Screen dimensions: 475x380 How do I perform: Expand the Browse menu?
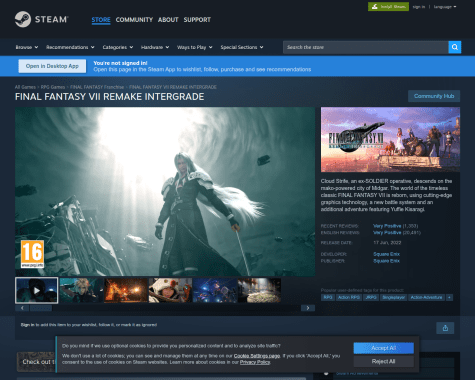(27, 47)
